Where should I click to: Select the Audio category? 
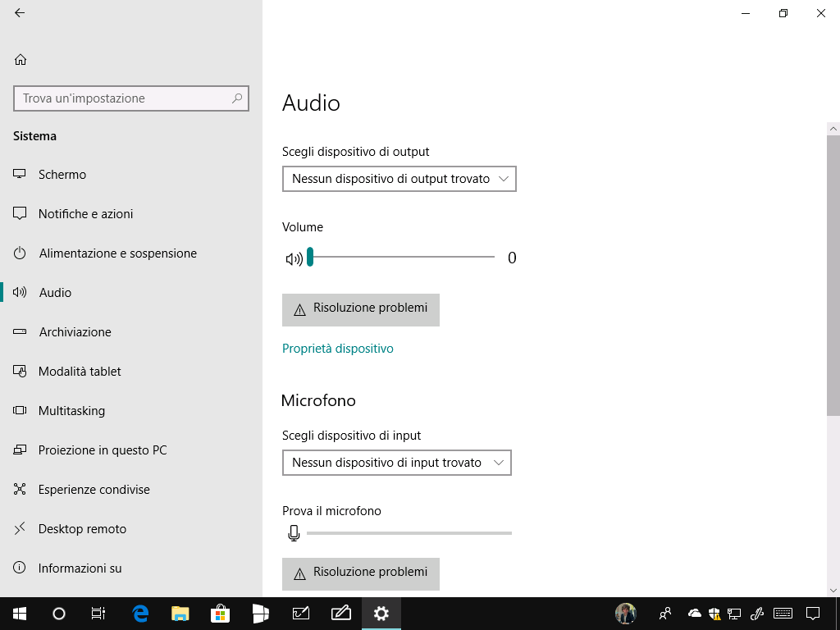pos(131,293)
